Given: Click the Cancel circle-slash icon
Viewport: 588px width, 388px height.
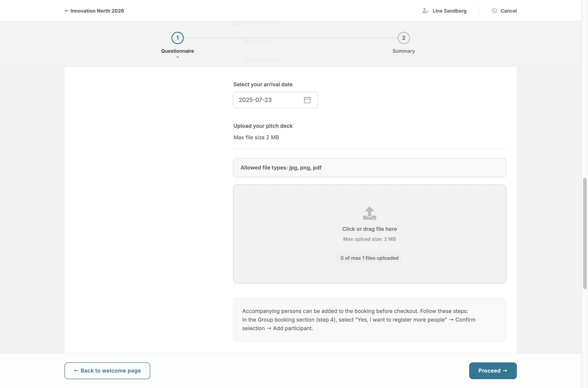Looking at the screenshot, I should (494, 11).
